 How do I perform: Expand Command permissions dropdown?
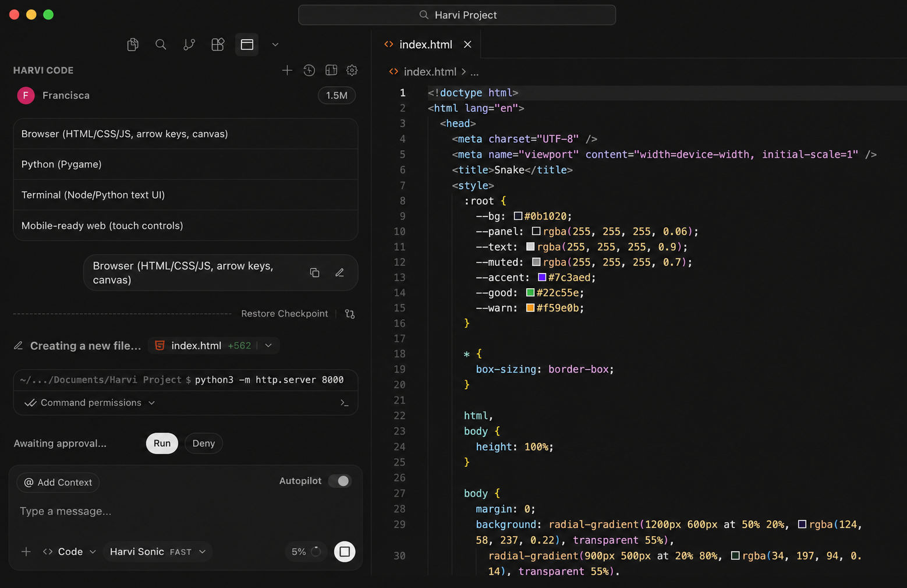click(90, 403)
